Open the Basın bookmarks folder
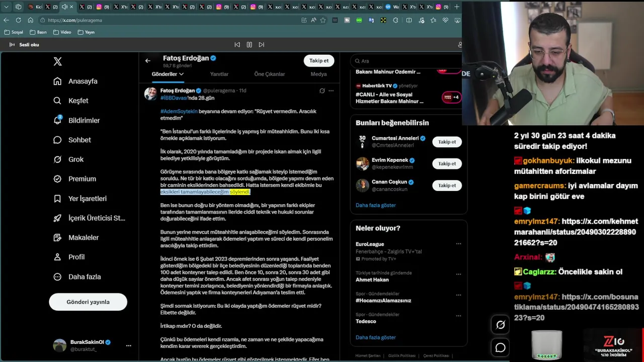 [38, 32]
